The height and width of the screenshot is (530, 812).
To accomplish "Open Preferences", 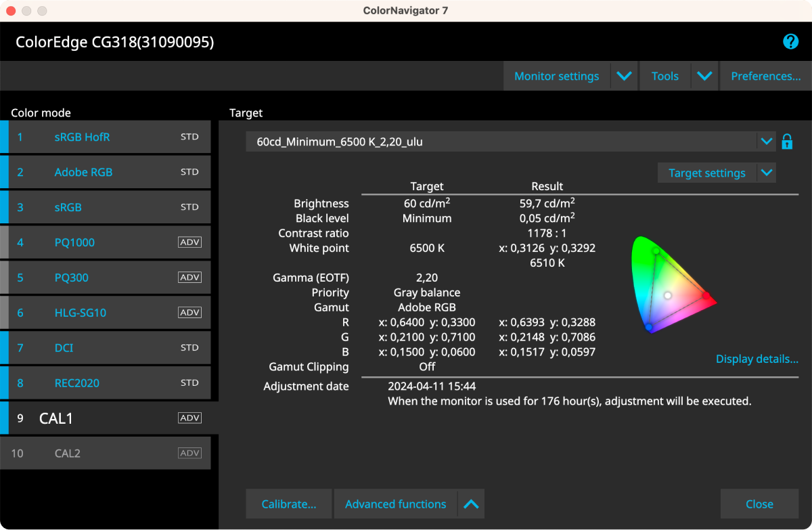I will click(x=765, y=76).
